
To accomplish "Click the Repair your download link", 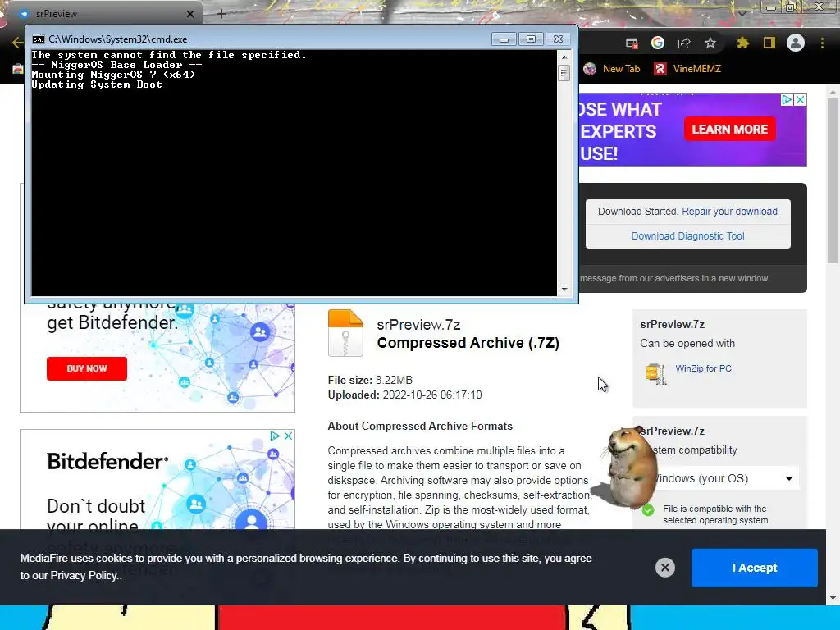I will pos(729,211).
